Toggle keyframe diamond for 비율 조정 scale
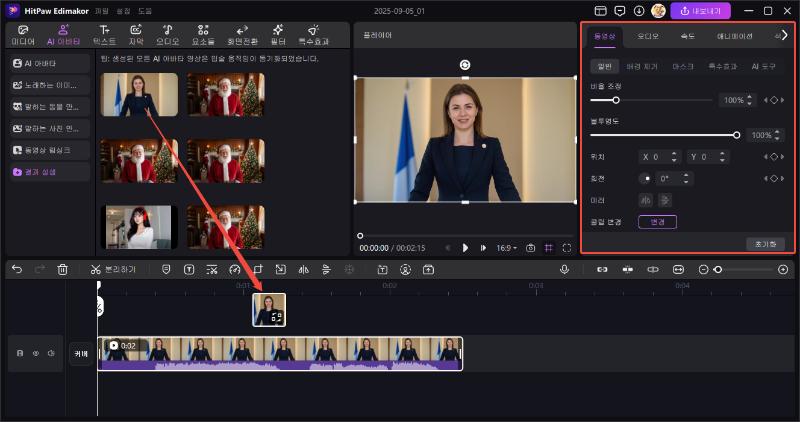This screenshot has height=422, width=800. pos(774,100)
